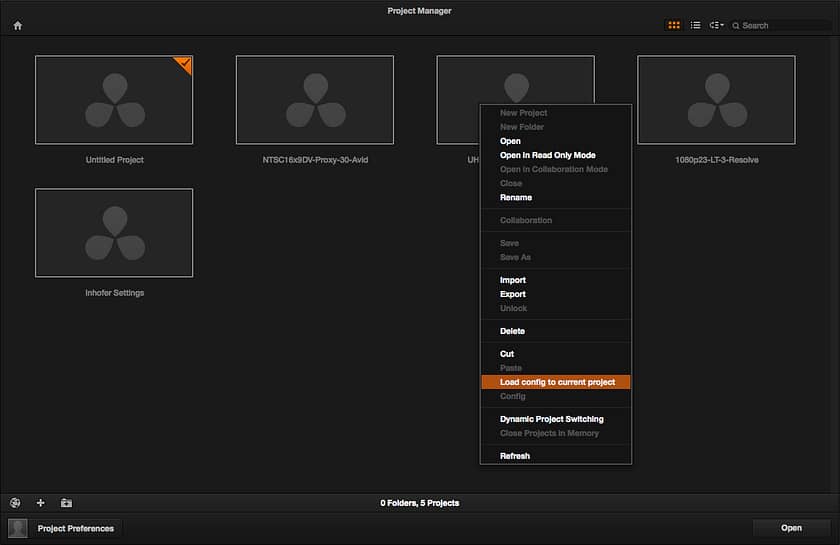Go to the home project folder
Screen dimensions: 840x545
(x=18, y=25)
